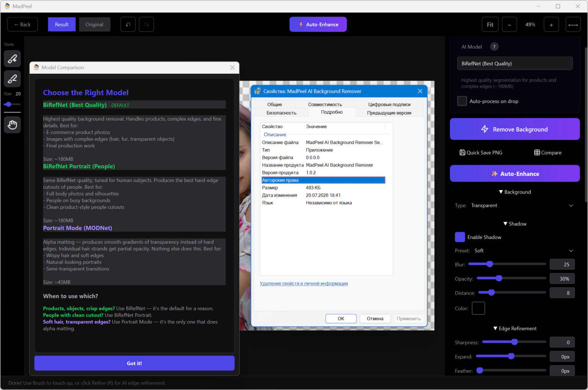Viewport: 588px width, 390px height.
Task: Switch to the Безопасность tab
Action: click(281, 113)
